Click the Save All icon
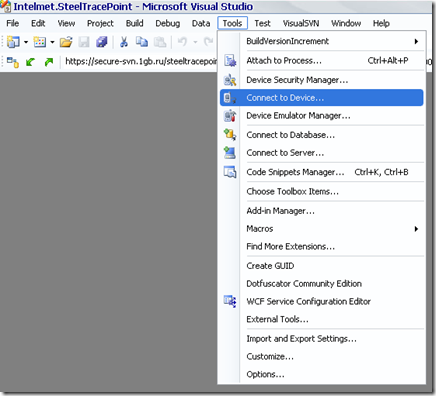The height and width of the screenshot is (396, 436). 101,42
